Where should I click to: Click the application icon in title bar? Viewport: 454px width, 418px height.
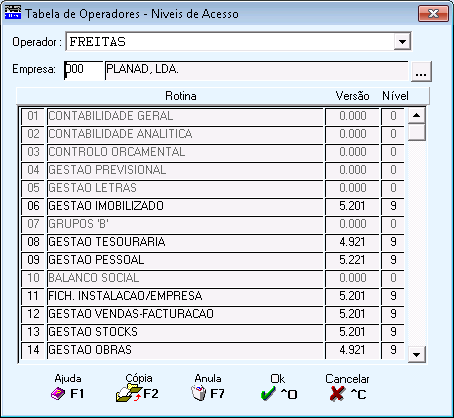tap(13, 12)
